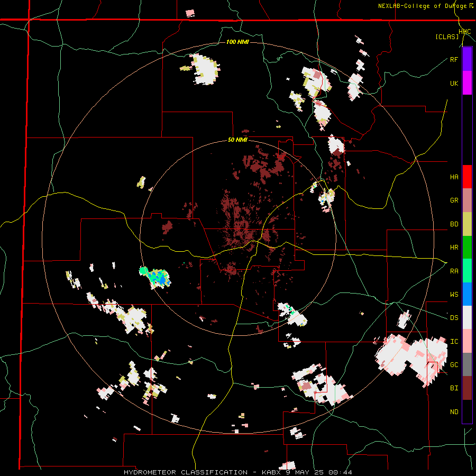The image size is (476, 476).
Task: Click the HR legend label
Action: 454,248
